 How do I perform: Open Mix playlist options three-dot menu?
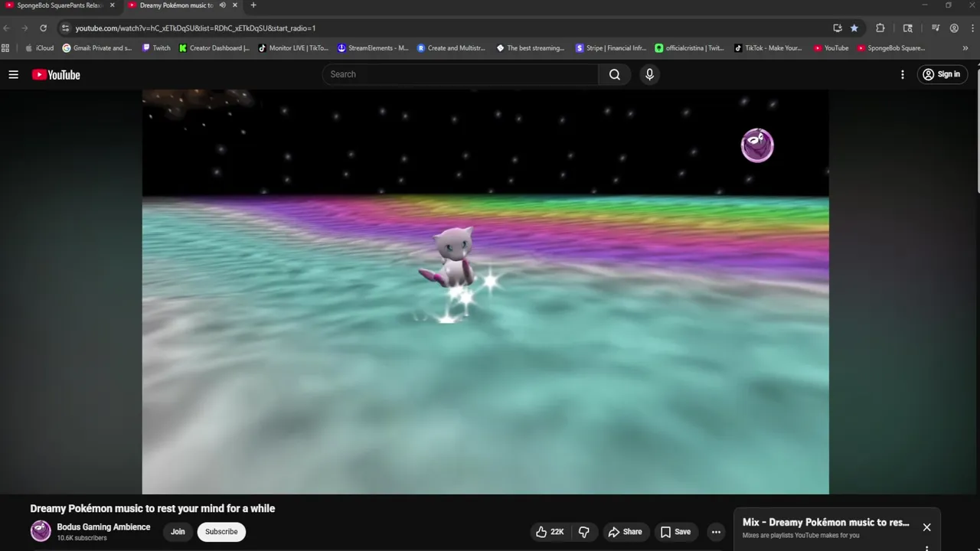[x=926, y=548]
